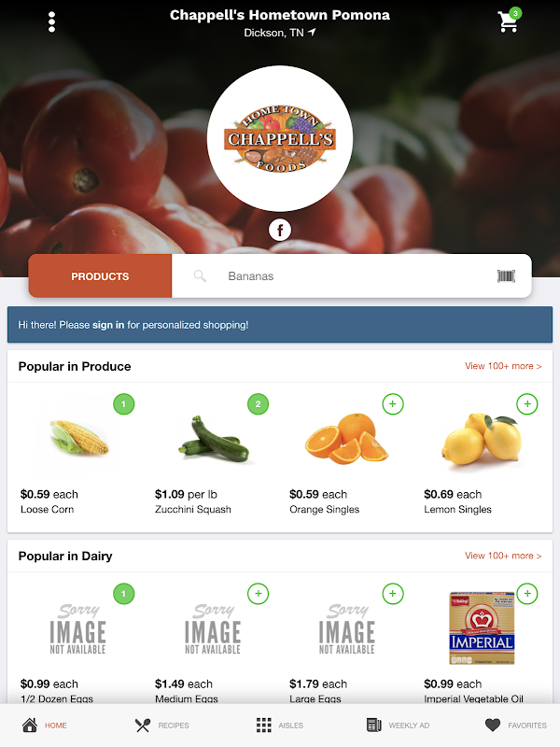This screenshot has width=560, height=747.
Task: Click sign in for personalized shopping
Action: click(108, 325)
